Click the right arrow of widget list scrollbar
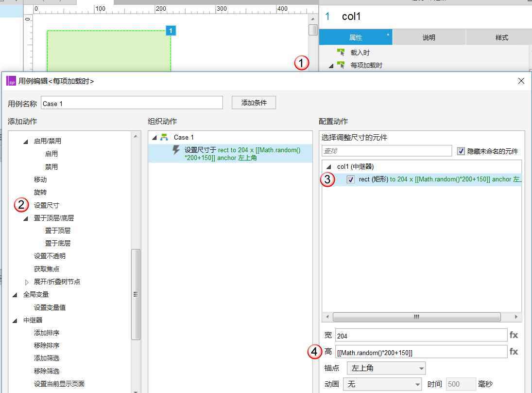This screenshot has width=532, height=393. 516,317
